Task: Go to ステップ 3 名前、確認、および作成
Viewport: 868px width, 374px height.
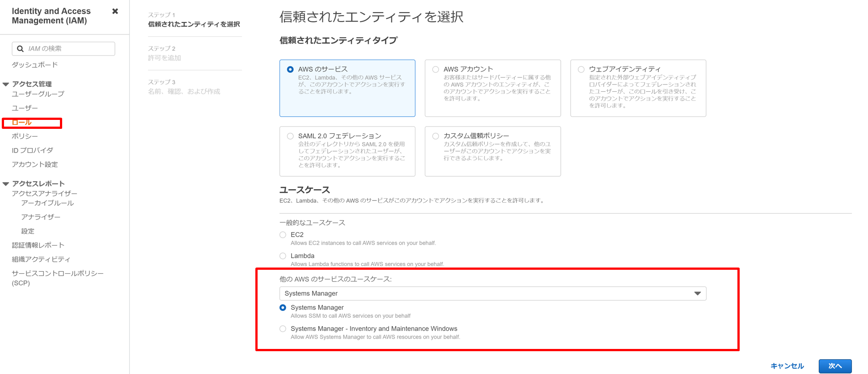Action: (184, 87)
